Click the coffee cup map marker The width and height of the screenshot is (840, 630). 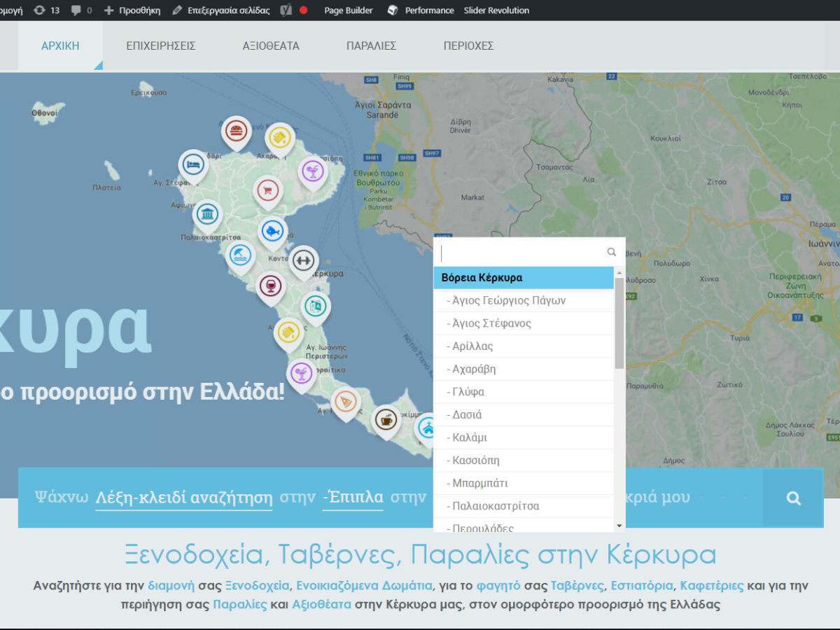tap(386, 420)
